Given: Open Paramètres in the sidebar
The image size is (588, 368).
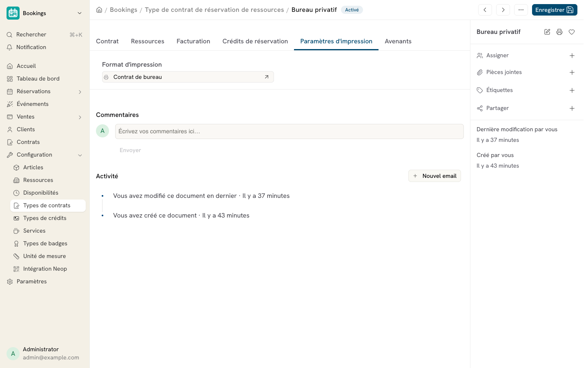Looking at the screenshot, I should point(45,281).
